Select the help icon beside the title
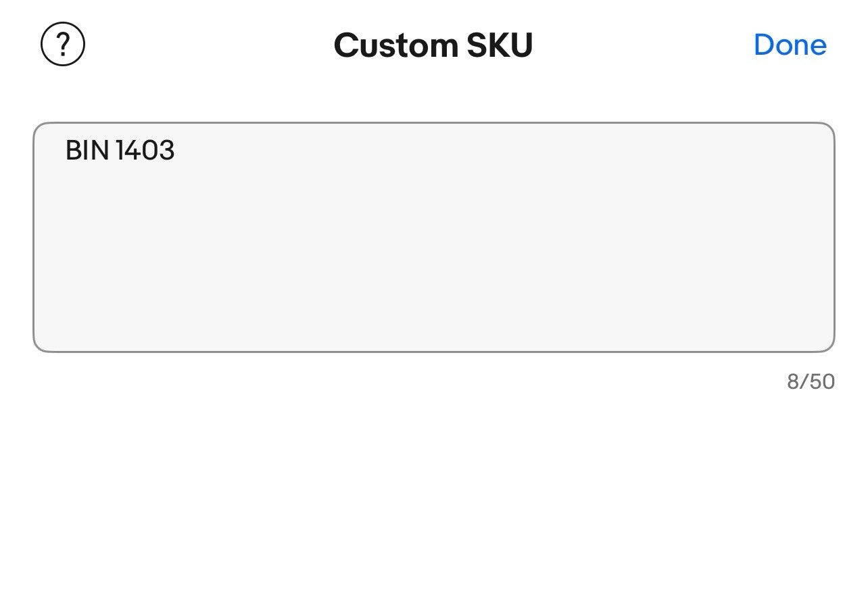Image resolution: width=868 pixels, height=591 pixels. click(63, 45)
